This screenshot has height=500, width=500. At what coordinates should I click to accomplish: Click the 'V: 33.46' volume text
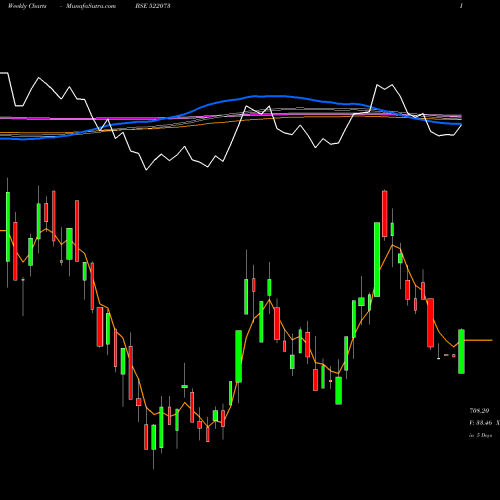coord(481,423)
